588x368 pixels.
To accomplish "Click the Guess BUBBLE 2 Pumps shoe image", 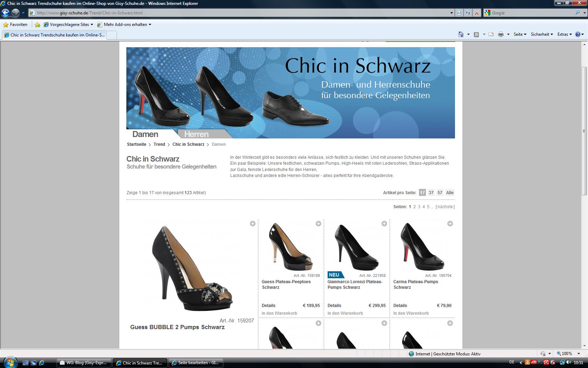I will pyautogui.click(x=192, y=268).
